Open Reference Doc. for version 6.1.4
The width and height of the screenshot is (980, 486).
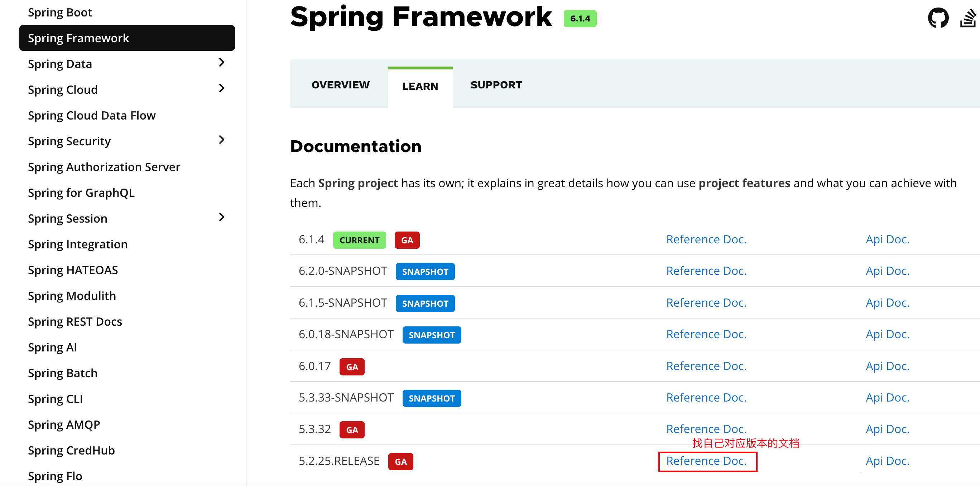706,239
